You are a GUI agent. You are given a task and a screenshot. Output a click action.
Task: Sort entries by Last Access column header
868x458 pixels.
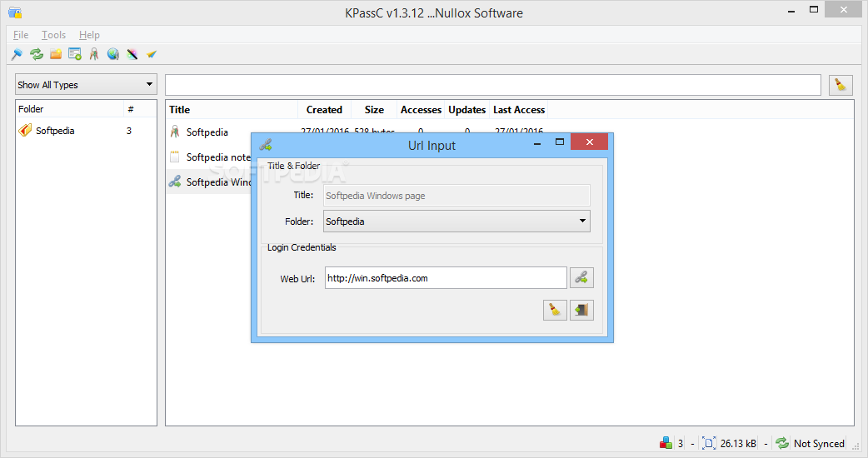point(519,110)
